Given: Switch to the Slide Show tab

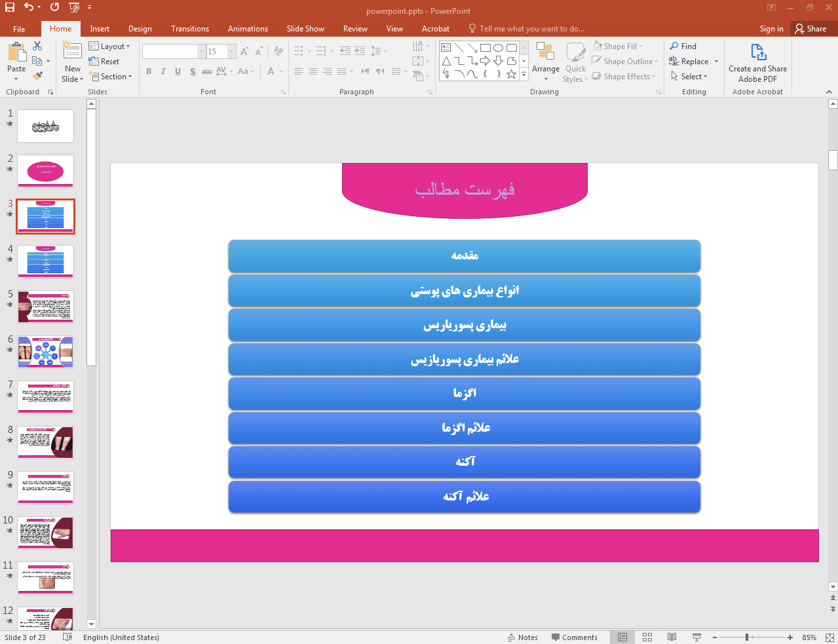Looking at the screenshot, I should pos(305,29).
